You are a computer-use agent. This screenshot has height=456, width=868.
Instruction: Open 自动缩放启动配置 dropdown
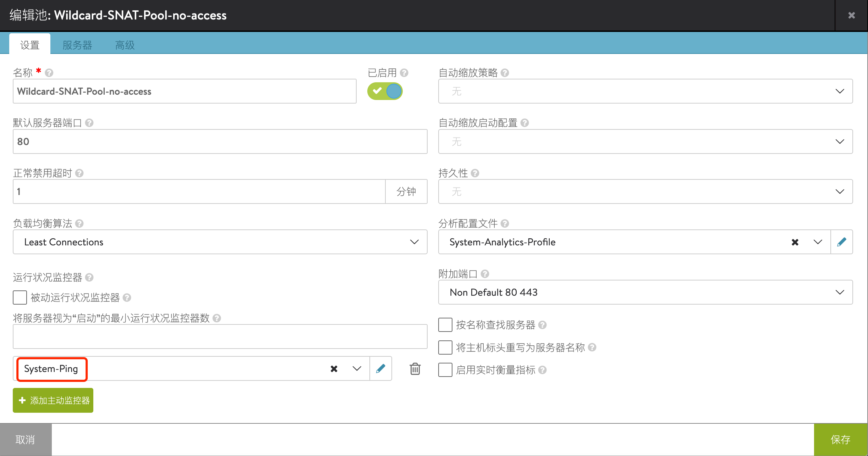pyautogui.click(x=645, y=141)
